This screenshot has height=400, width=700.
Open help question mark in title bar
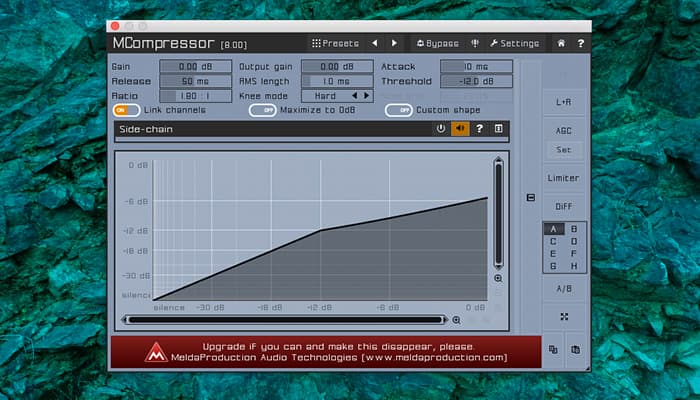[x=580, y=43]
